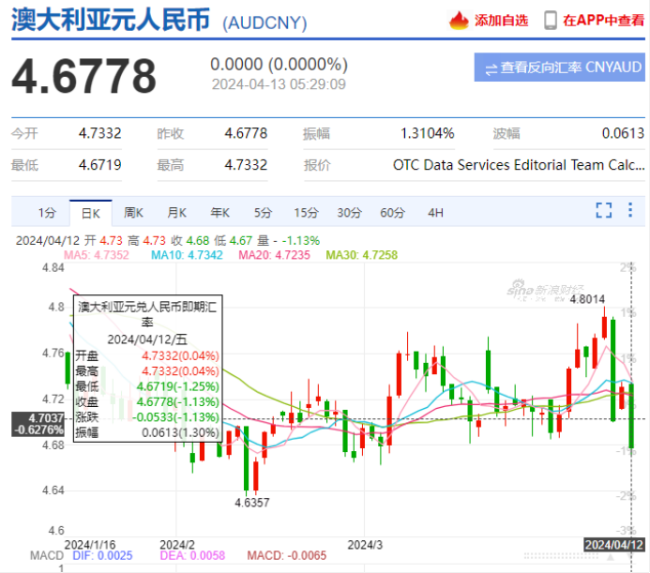Image resolution: width=650 pixels, height=573 pixels.
Task: Click the 波幅 value 0.0613
Action: [623, 134]
